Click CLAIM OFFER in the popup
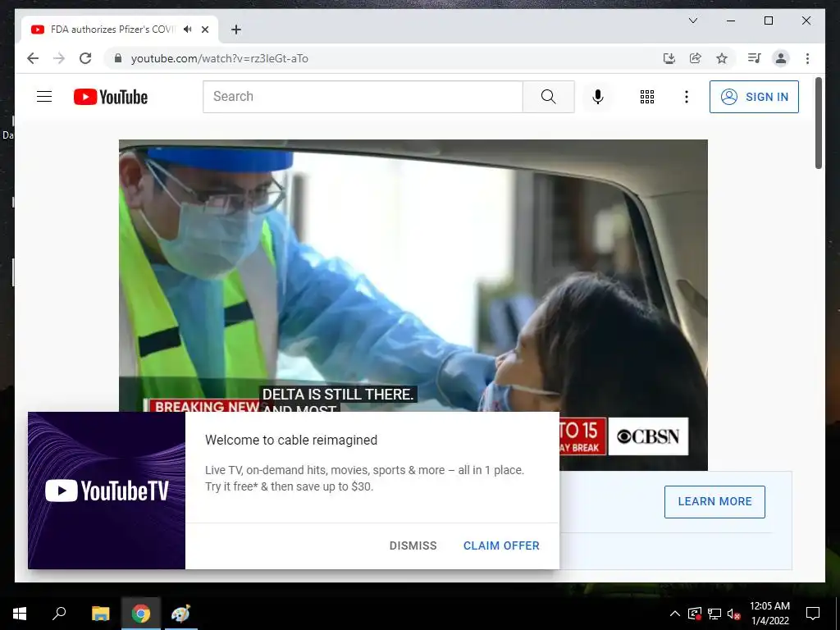840x630 pixels. (x=501, y=546)
